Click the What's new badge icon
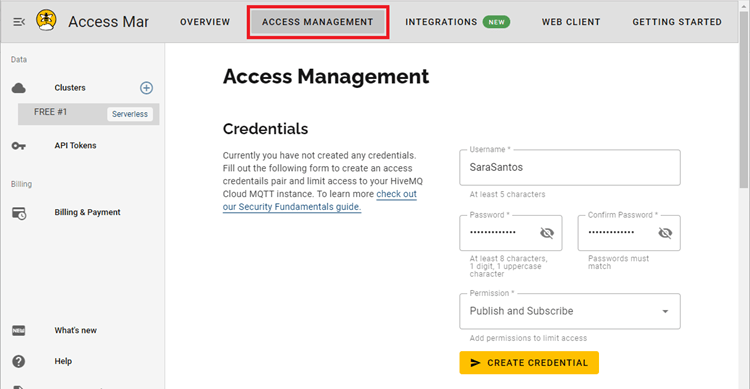This screenshot has width=750, height=389. [x=19, y=331]
